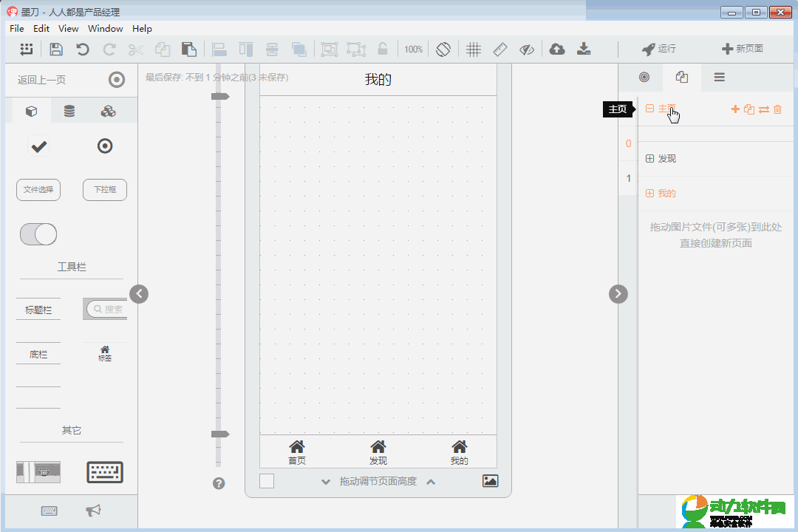This screenshot has width=798, height=532.
Task: Select the 搜索 search bar component
Action: (x=105, y=309)
